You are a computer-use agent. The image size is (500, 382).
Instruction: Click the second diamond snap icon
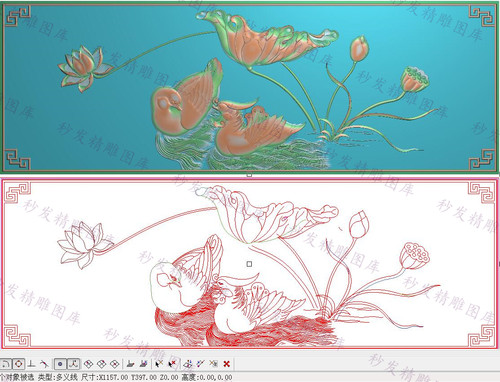click(101, 364)
